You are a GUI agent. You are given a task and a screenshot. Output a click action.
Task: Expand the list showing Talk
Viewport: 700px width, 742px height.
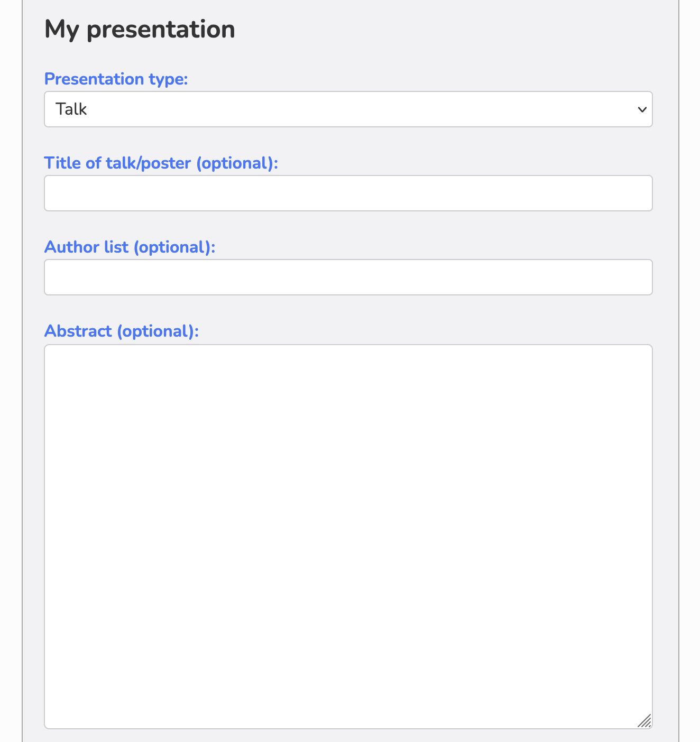(x=348, y=109)
